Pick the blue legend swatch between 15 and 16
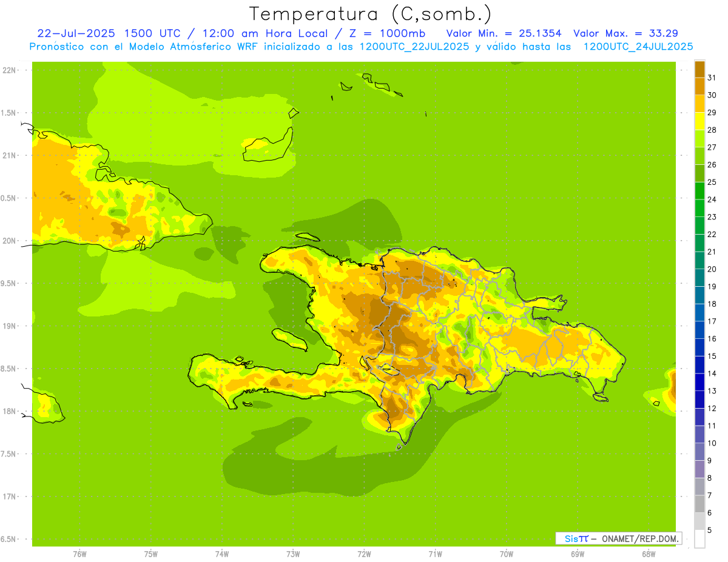This screenshot has width=728, height=562. click(x=699, y=347)
